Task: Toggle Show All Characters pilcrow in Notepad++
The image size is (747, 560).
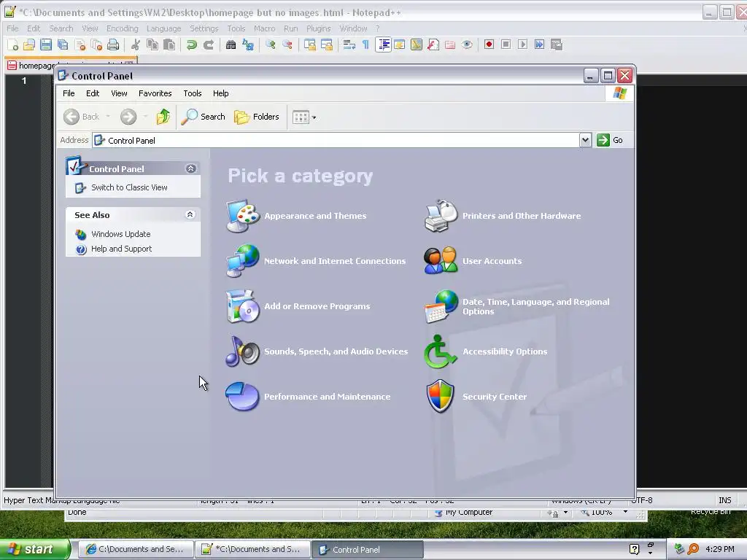Action: click(x=365, y=44)
